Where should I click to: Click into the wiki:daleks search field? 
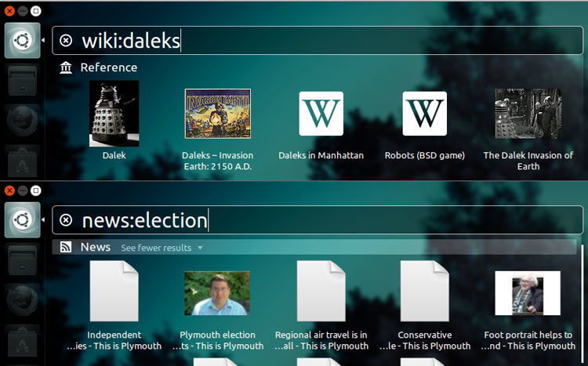click(318, 41)
